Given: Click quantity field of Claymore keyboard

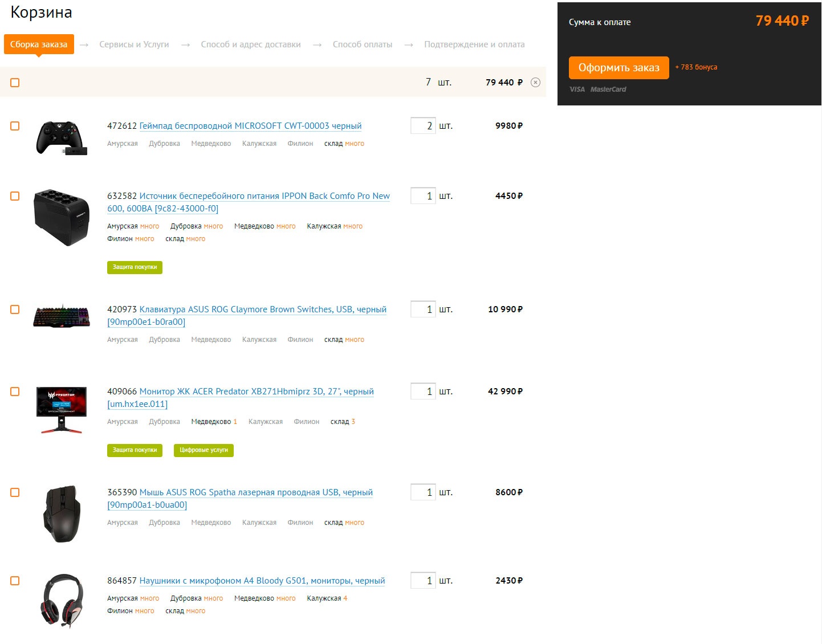Looking at the screenshot, I should pyautogui.click(x=423, y=309).
